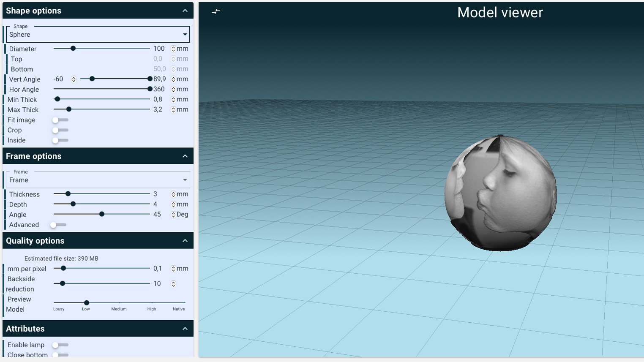Collapse the Shape options panel
The width and height of the screenshot is (644, 362).
(185, 11)
